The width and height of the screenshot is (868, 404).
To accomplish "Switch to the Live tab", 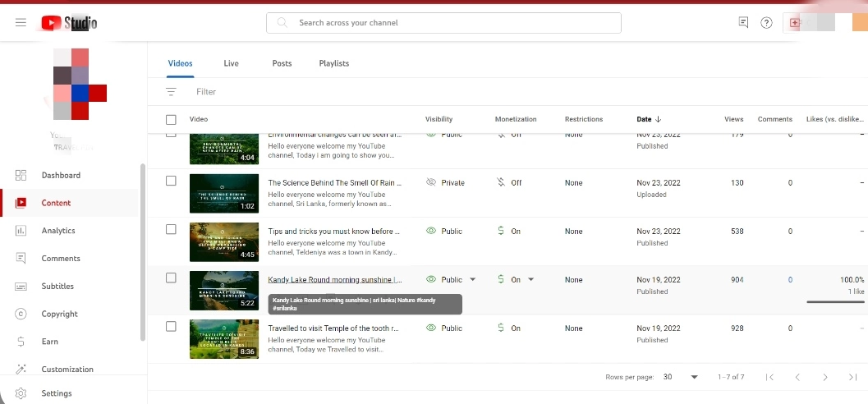I will click(x=231, y=64).
